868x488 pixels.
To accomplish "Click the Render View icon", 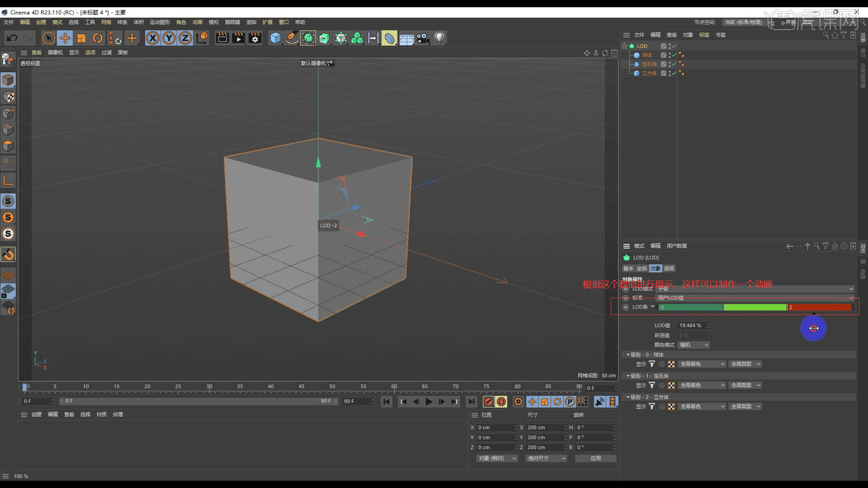I will 222,38.
